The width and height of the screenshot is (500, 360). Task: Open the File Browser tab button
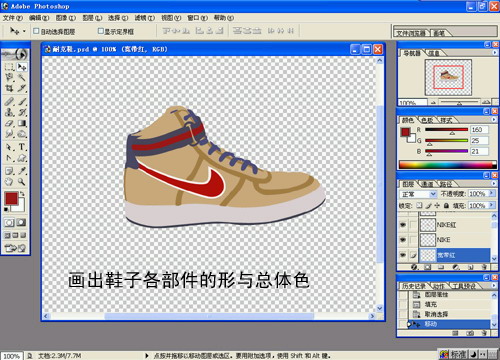411,33
